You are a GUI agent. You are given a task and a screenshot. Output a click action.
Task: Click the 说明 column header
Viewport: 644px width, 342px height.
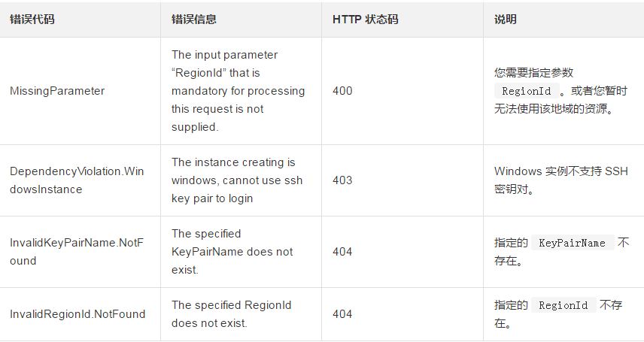tap(506, 20)
